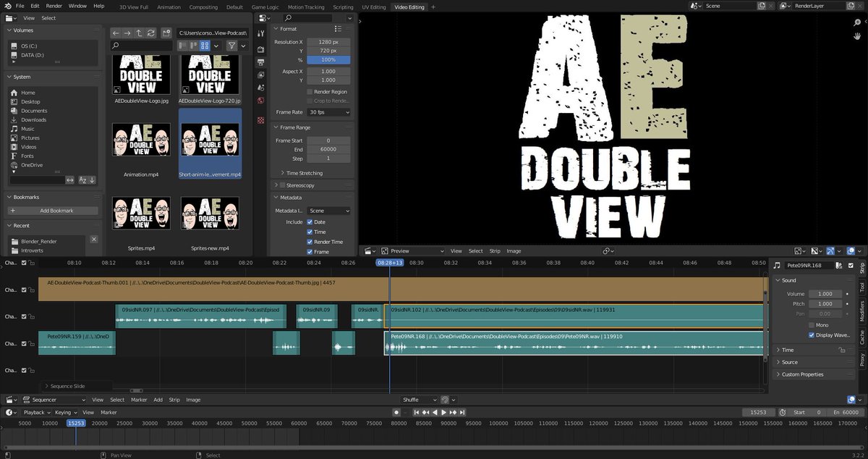Expand the Time Stretching panel
Viewport: 868px width, 459px height.
click(x=304, y=173)
